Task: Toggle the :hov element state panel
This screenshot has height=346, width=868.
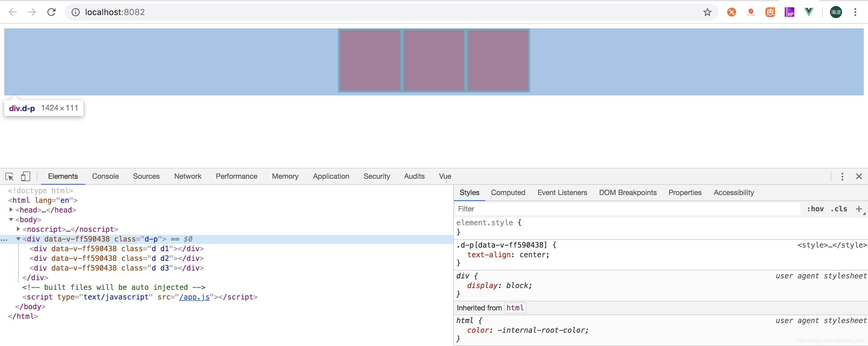Action: click(x=815, y=209)
